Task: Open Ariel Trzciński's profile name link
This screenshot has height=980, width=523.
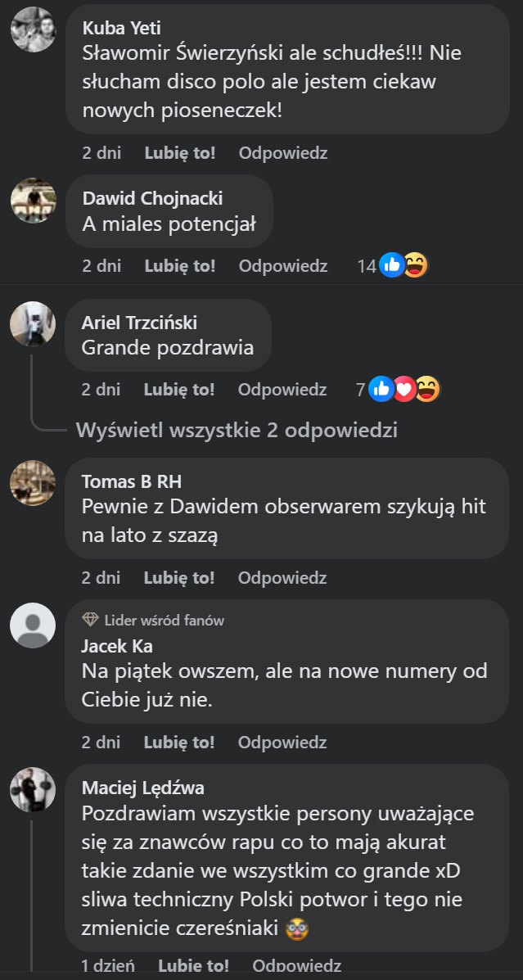Action: point(139,323)
